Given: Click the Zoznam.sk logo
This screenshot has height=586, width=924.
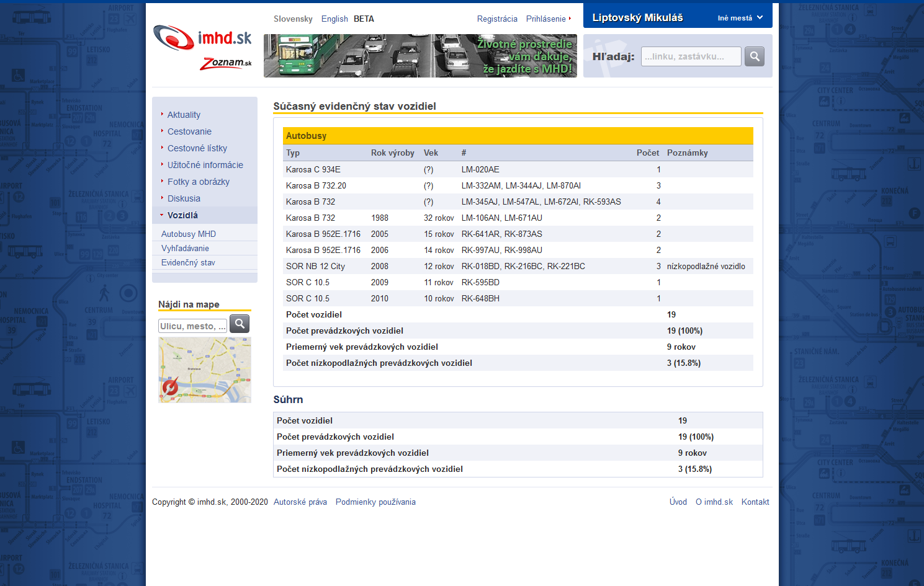Looking at the screenshot, I should pos(226,63).
